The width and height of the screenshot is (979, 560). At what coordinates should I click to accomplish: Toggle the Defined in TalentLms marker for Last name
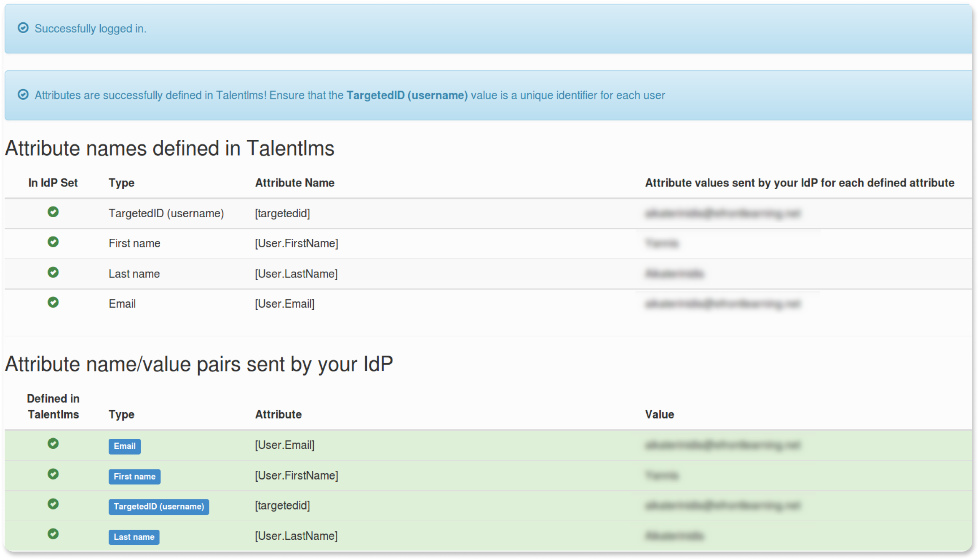tap(53, 536)
